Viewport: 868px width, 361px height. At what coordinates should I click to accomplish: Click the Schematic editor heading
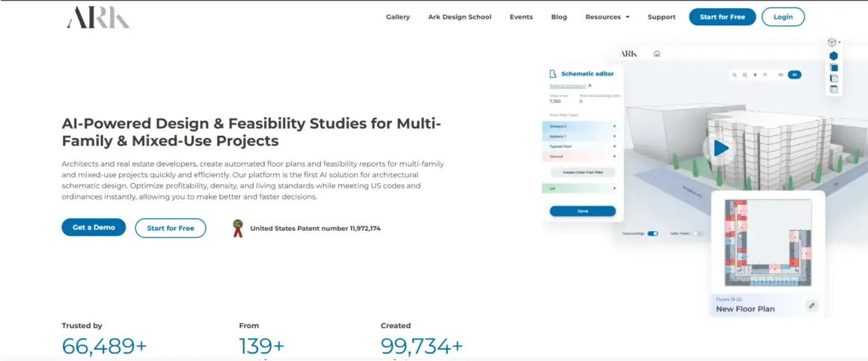(587, 73)
